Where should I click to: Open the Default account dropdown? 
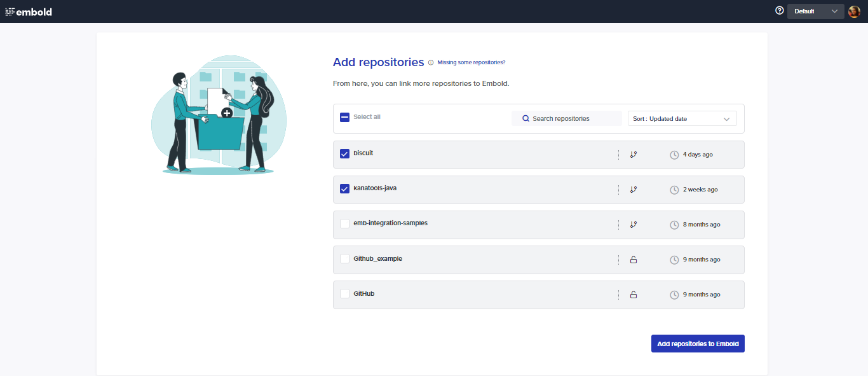(x=816, y=11)
